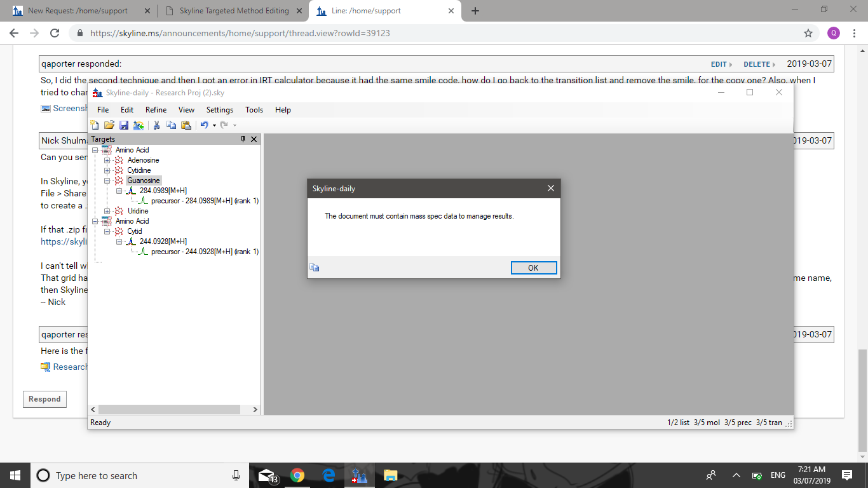Screen dimensions: 868x488
Task: Click the Respond button on the webpage
Action: (x=44, y=399)
